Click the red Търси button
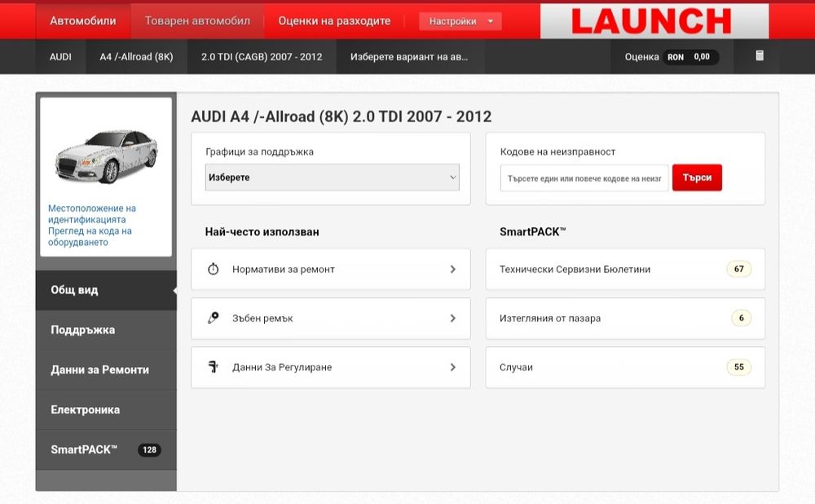Image resolution: width=815 pixels, height=504 pixels. (697, 177)
